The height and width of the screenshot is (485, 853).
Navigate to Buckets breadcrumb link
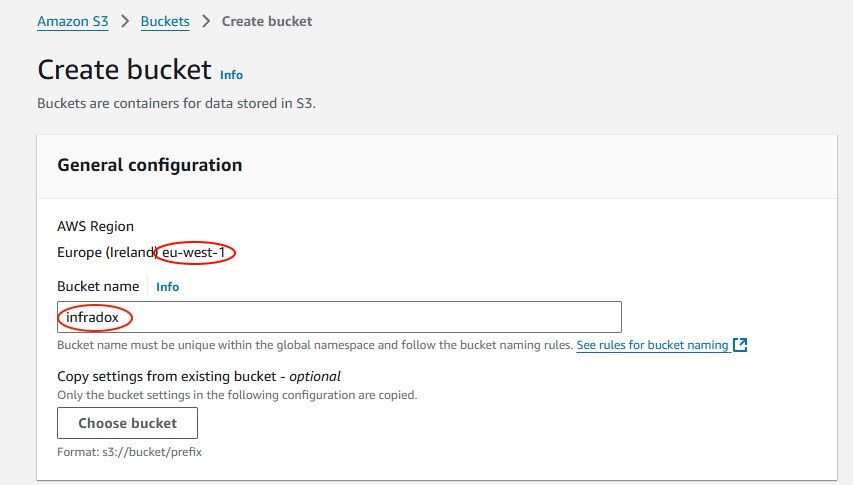click(x=165, y=21)
